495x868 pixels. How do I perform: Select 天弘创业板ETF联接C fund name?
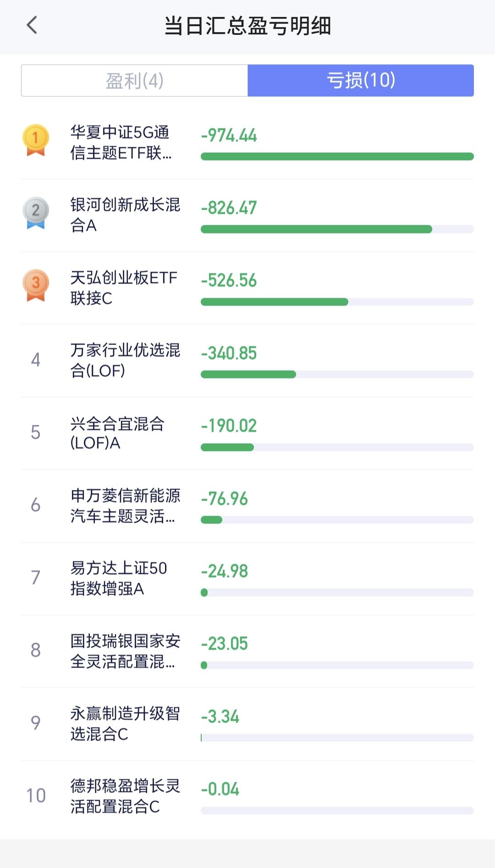pyautogui.click(x=124, y=288)
